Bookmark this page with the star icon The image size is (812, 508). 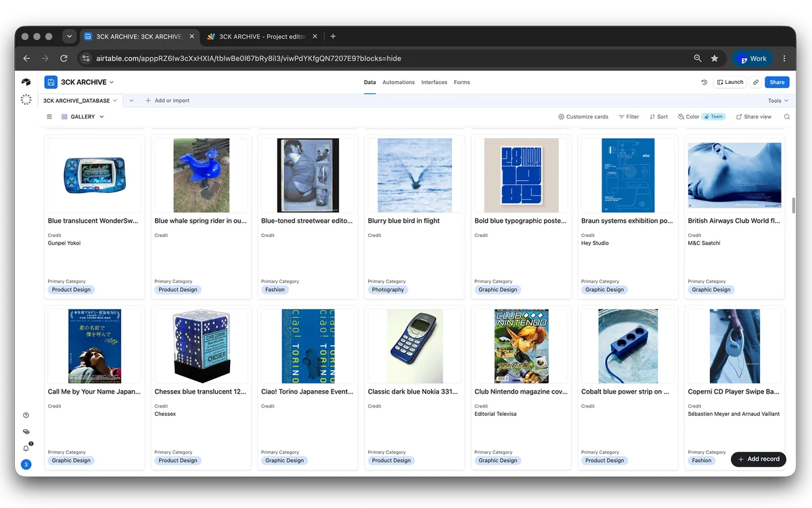[x=715, y=58]
